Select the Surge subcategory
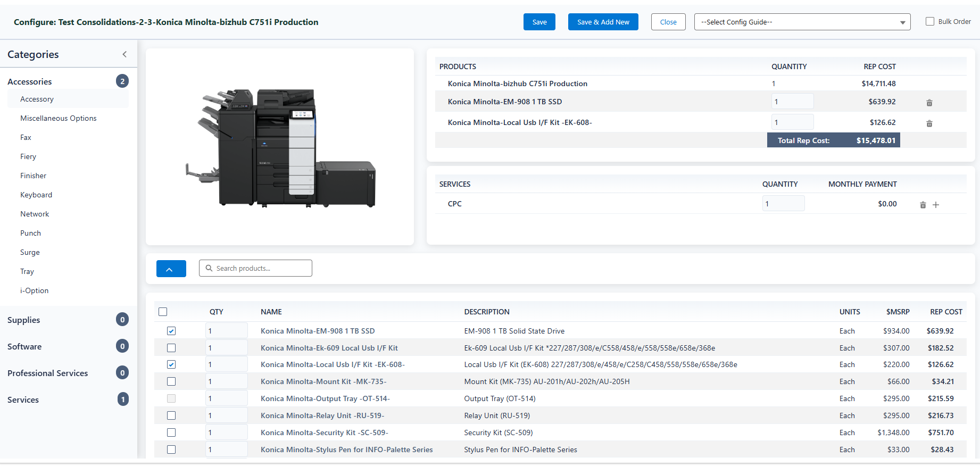The width and height of the screenshot is (980, 466). [30, 252]
